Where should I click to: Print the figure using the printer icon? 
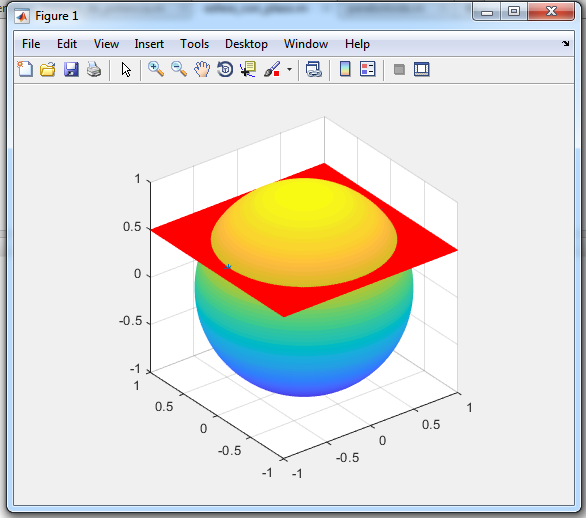[94, 70]
